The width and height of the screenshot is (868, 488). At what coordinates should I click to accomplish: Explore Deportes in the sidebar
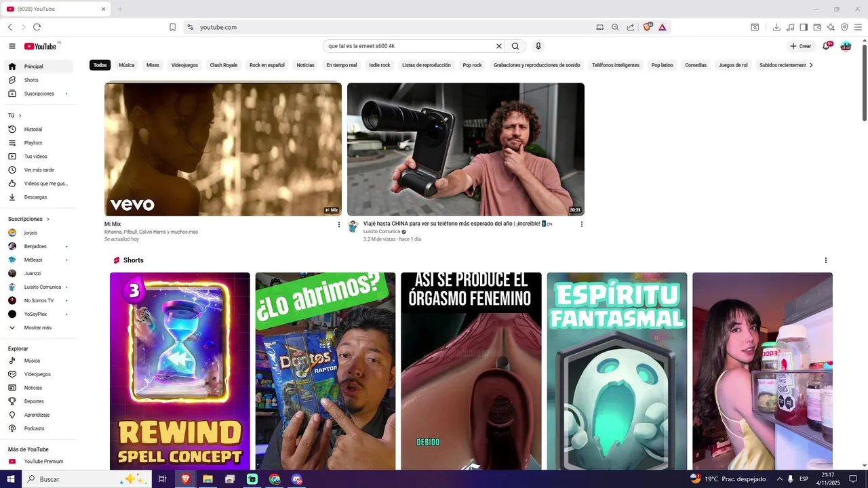pyautogui.click(x=39, y=401)
